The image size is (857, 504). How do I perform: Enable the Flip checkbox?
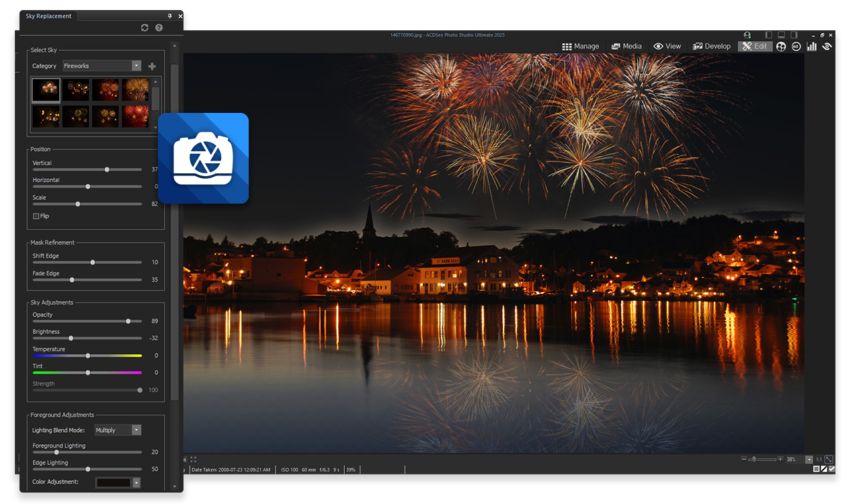click(36, 216)
